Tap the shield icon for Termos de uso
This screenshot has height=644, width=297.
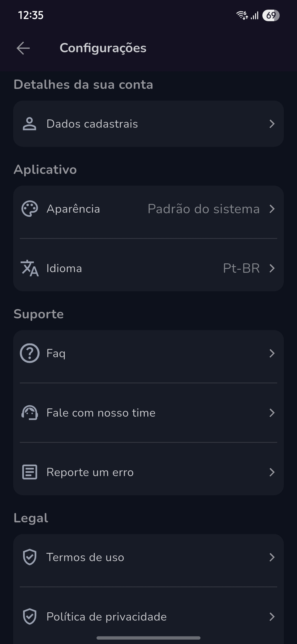click(x=29, y=557)
